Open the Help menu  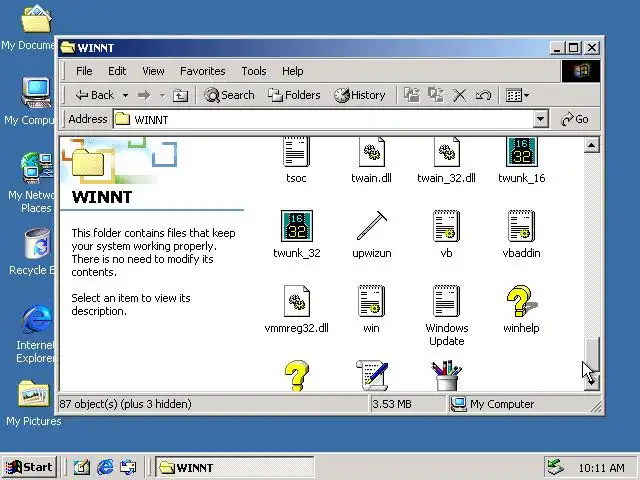(292, 71)
